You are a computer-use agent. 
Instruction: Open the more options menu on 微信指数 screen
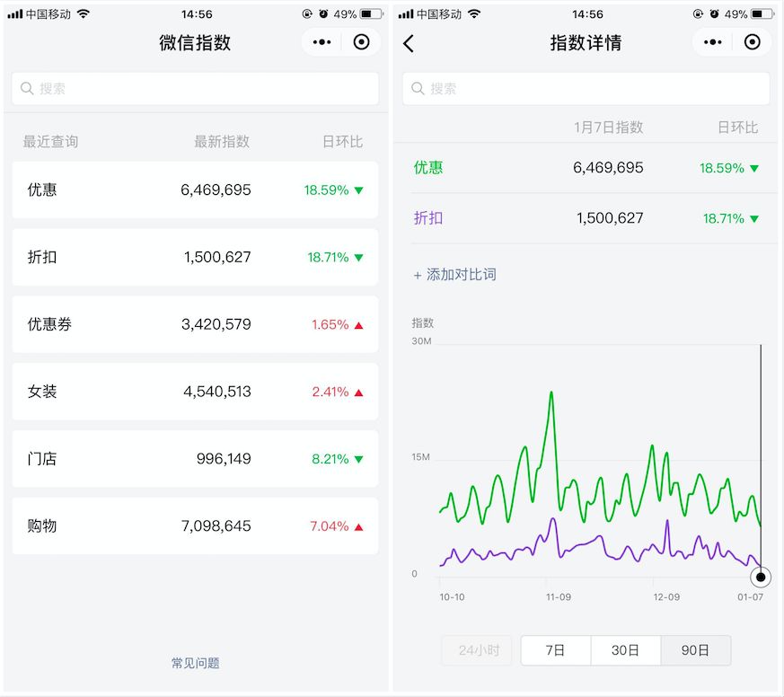pyautogui.click(x=322, y=42)
